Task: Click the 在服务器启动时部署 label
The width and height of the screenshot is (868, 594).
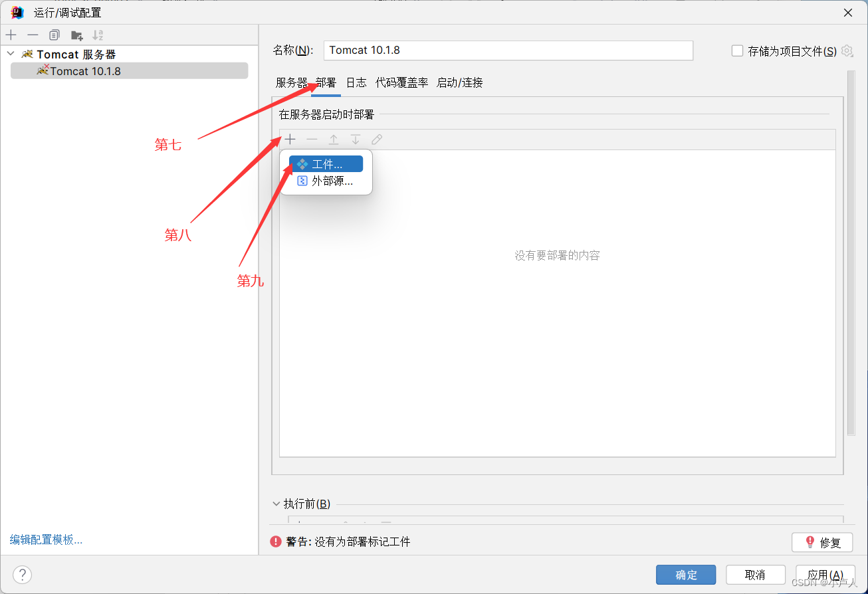Action: 327,114
